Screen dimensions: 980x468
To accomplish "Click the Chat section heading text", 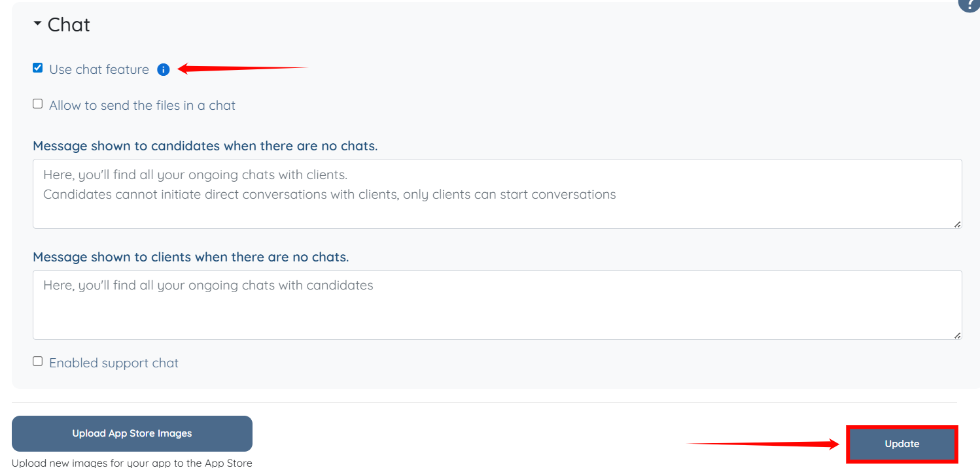I will [69, 25].
